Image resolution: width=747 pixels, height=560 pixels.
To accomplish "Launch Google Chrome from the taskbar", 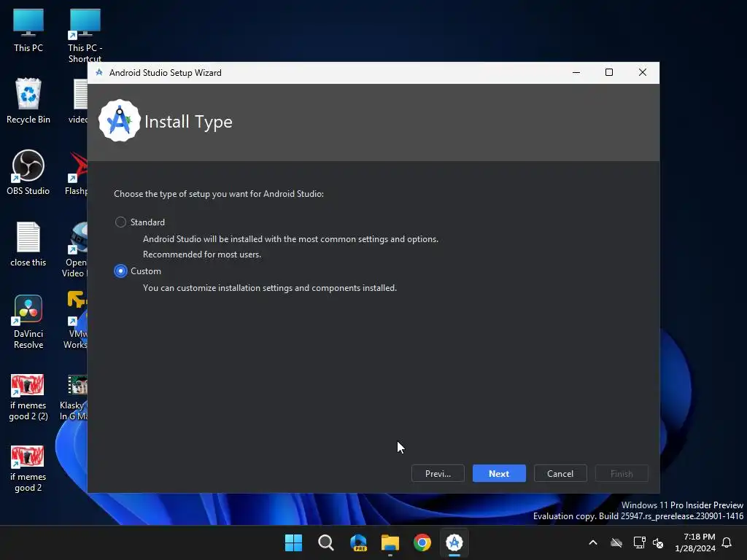I will coord(422,542).
